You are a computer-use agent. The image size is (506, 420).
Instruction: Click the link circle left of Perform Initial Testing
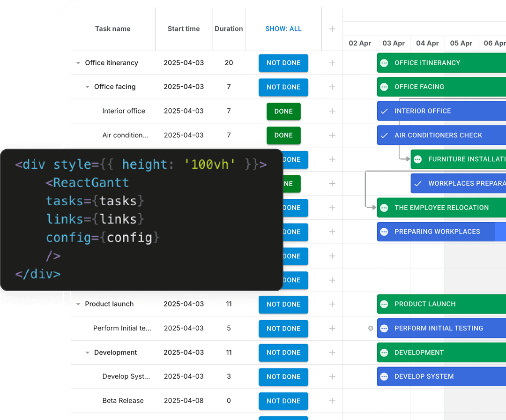(371, 328)
